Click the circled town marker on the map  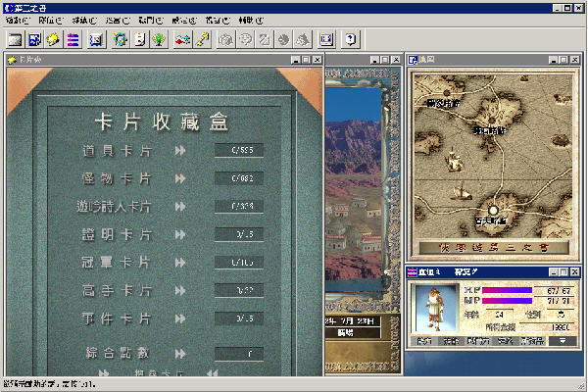(x=494, y=209)
